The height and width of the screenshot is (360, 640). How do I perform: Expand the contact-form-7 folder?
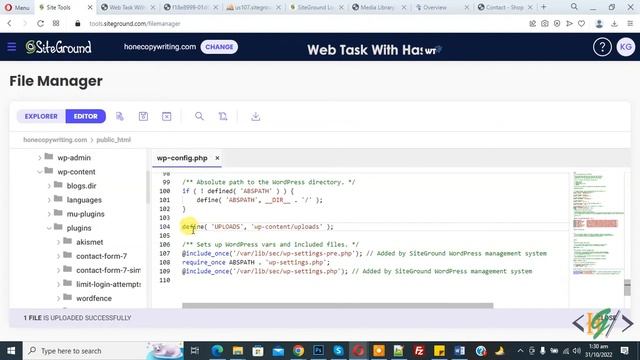click(x=58, y=256)
